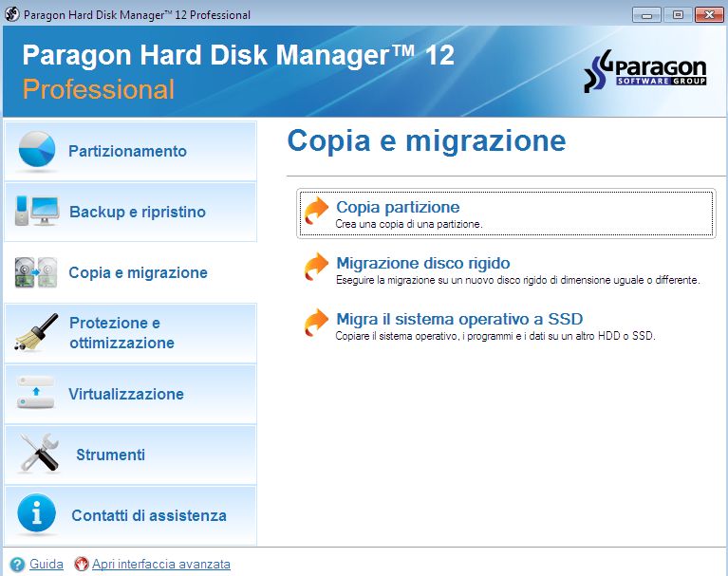Launch the Copia partizione wizard link
This screenshot has height=576, width=728.
[x=398, y=207]
